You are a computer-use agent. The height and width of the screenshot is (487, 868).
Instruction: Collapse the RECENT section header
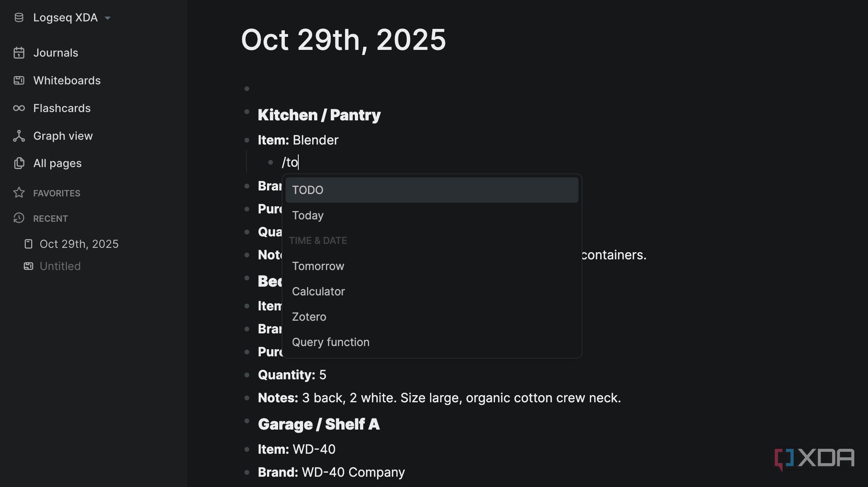[x=50, y=219]
